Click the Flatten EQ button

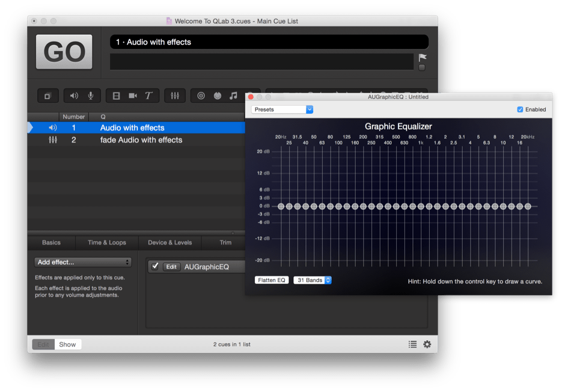click(272, 280)
